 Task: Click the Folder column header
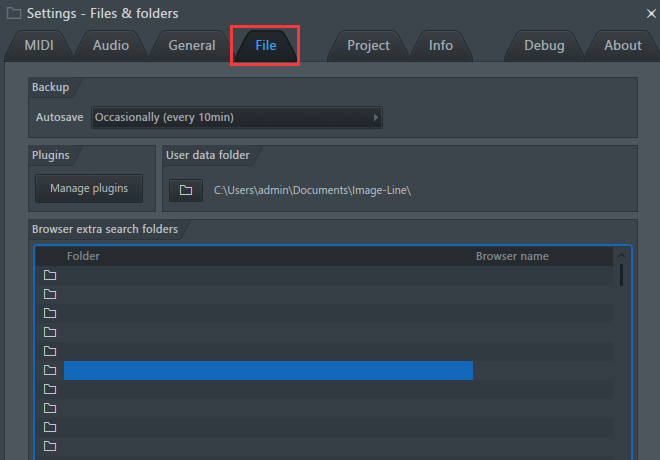[x=83, y=256]
